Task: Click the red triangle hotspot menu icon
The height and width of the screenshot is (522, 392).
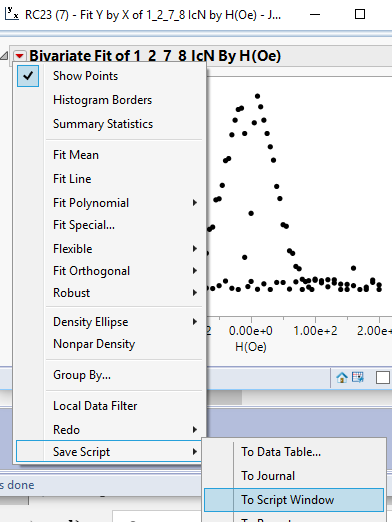Action: pos(20,56)
